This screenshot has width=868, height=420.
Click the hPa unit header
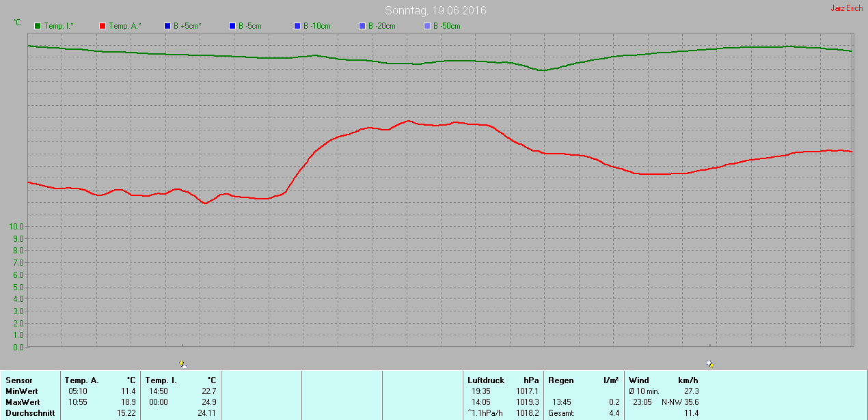(531, 380)
